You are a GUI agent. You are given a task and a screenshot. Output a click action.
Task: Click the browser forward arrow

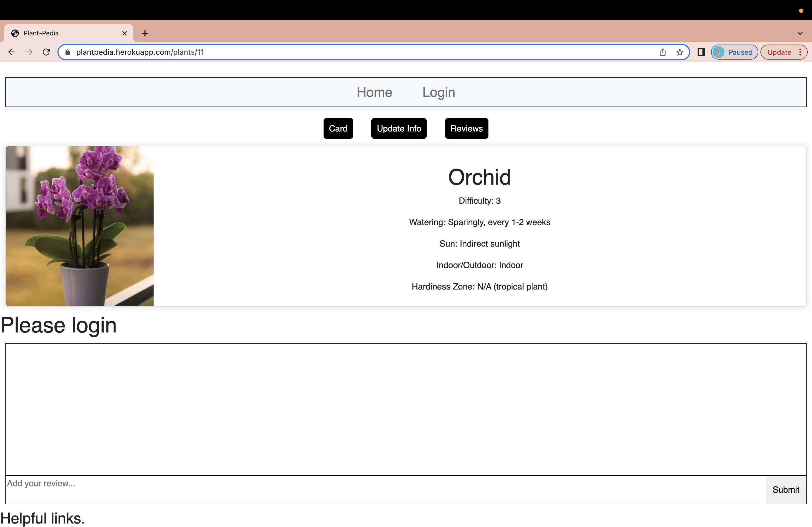29,52
